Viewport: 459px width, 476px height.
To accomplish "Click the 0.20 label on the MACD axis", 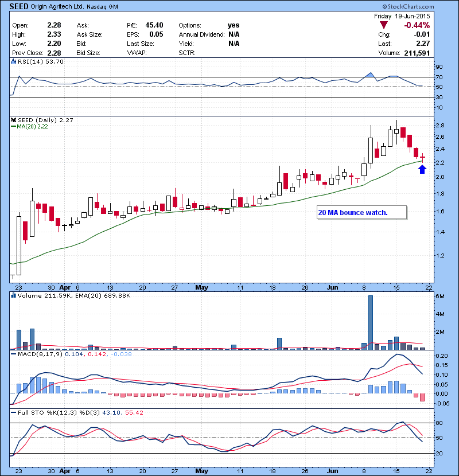I will coord(442,356).
